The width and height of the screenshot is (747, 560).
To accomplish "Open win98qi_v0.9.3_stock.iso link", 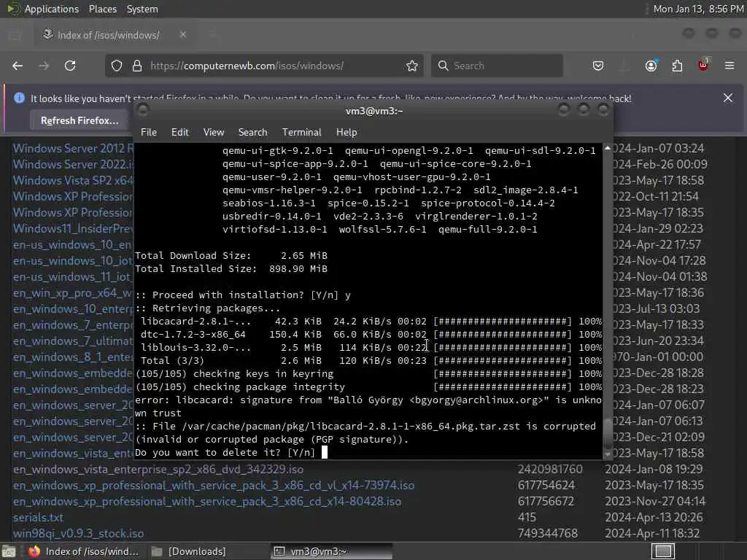I will pyautogui.click(x=78, y=533).
